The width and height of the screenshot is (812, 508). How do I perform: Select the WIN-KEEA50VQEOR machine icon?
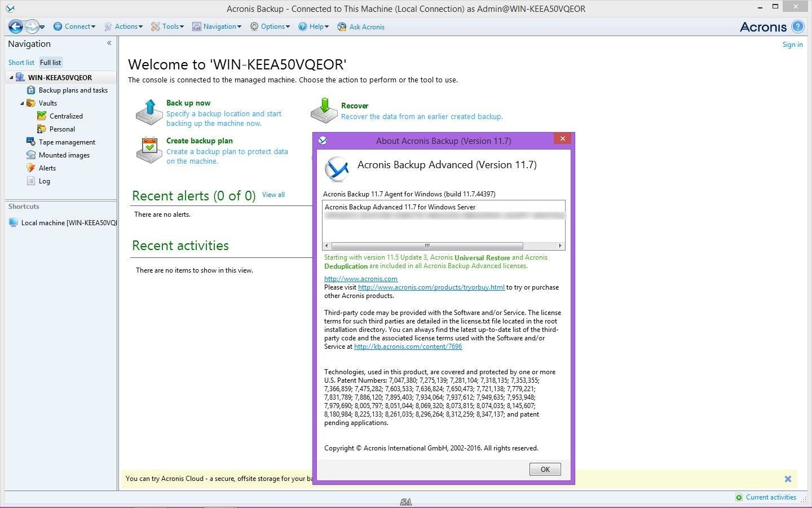coord(20,77)
